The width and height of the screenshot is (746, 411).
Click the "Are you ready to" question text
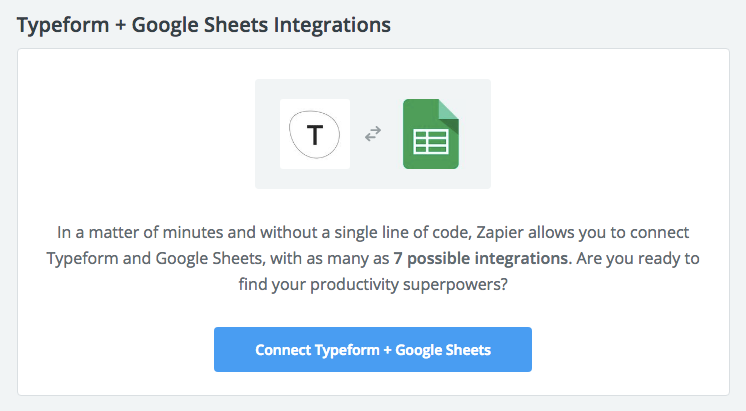click(637, 258)
